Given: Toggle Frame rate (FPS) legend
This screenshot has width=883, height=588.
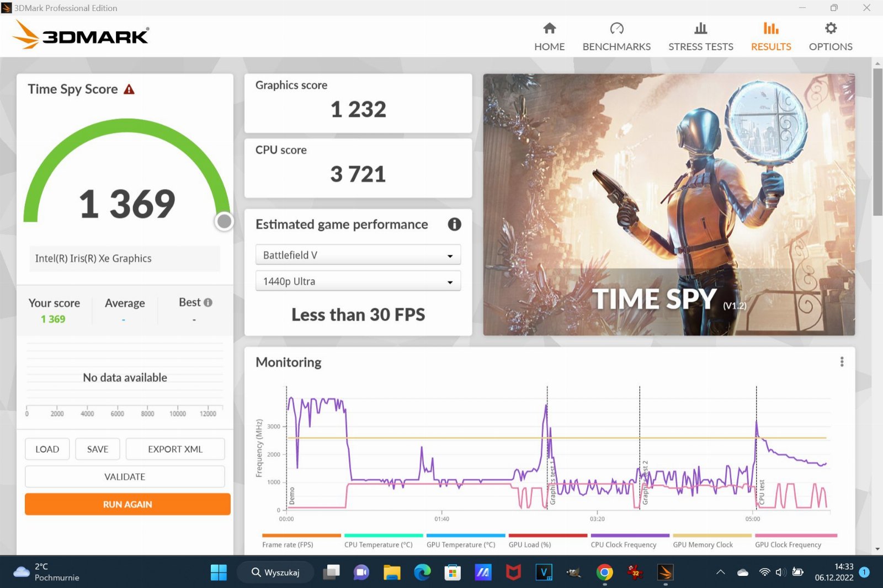Looking at the screenshot, I should (301, 541).
